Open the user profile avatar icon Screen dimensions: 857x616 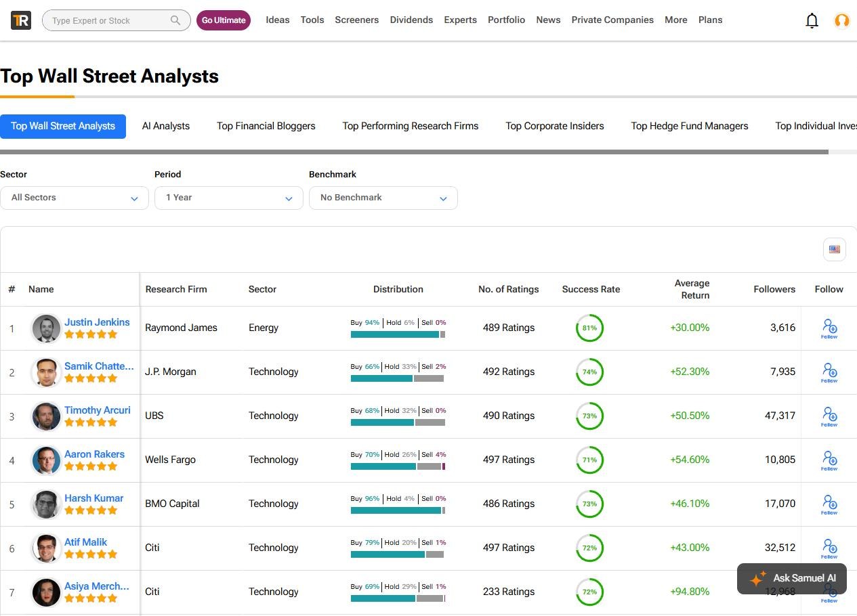tap(842, 21)
